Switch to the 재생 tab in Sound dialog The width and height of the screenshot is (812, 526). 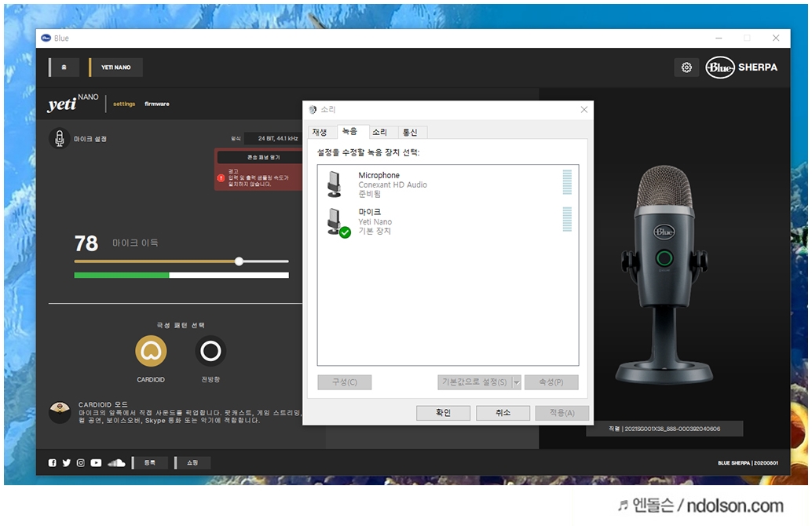[320, 133]
